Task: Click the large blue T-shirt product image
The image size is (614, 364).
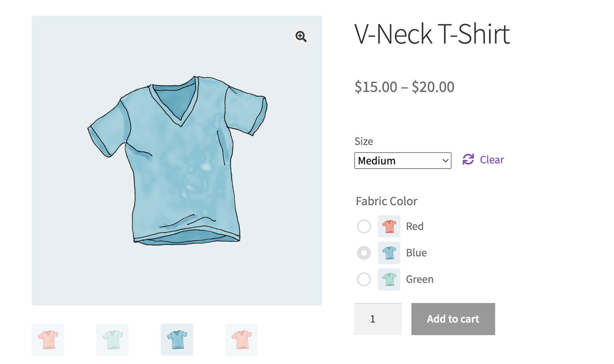Action: 177,161
